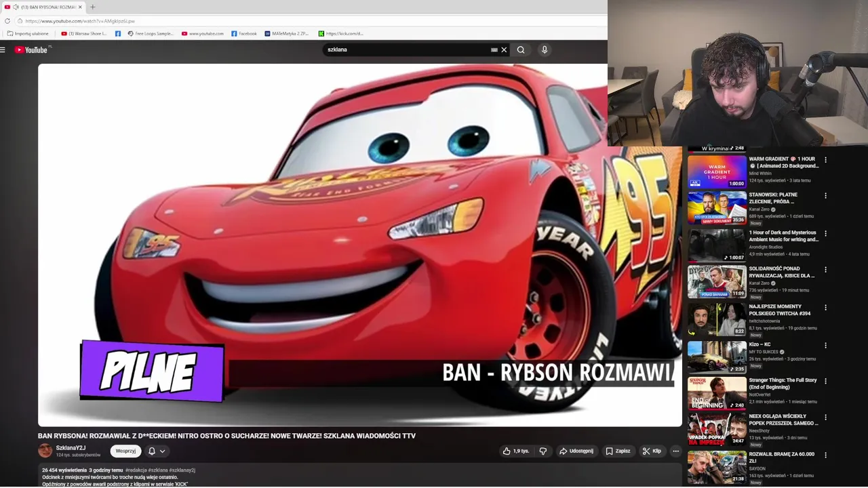Open 'Kizo – KC' video thumbnail
This screenshot has height=488, width=868.
coord(717,357)
